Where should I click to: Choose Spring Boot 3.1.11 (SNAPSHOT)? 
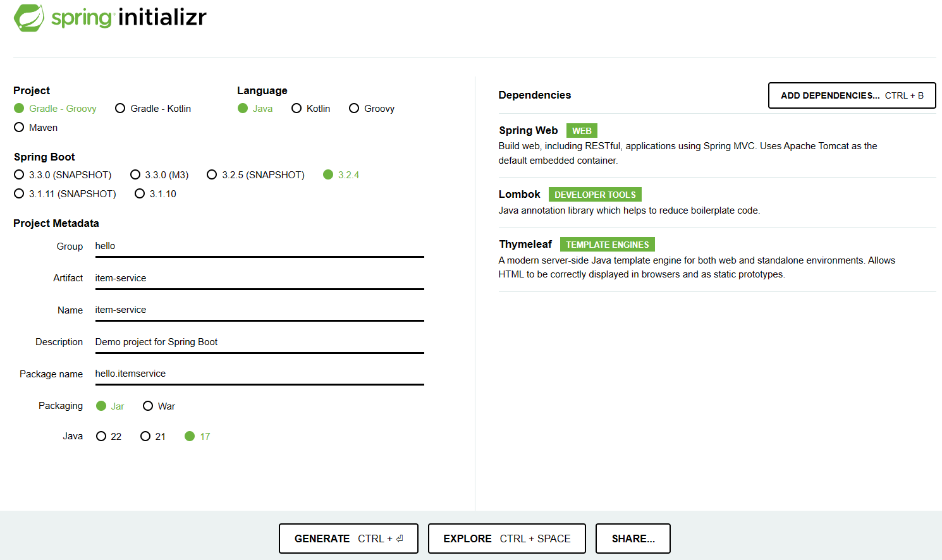(65, 194)
